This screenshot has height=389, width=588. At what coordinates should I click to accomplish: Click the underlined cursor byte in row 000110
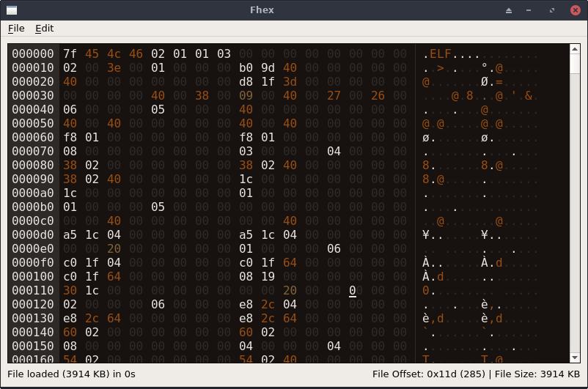[356, 290]
